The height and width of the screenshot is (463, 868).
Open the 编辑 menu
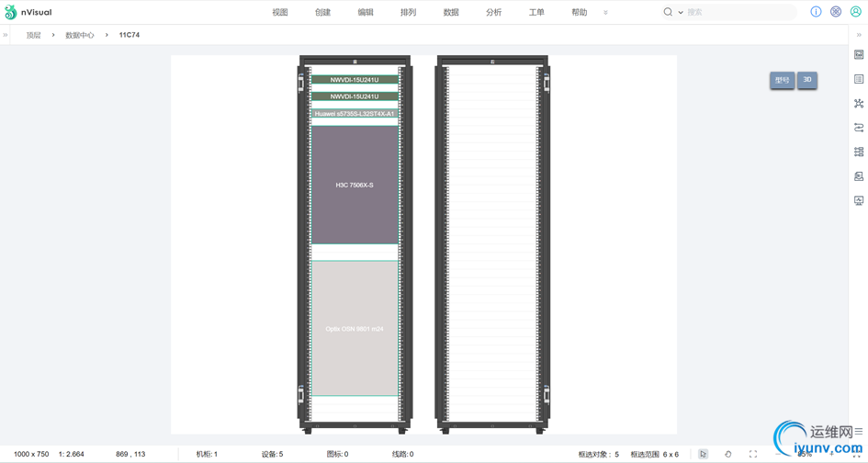coord(366,12)
